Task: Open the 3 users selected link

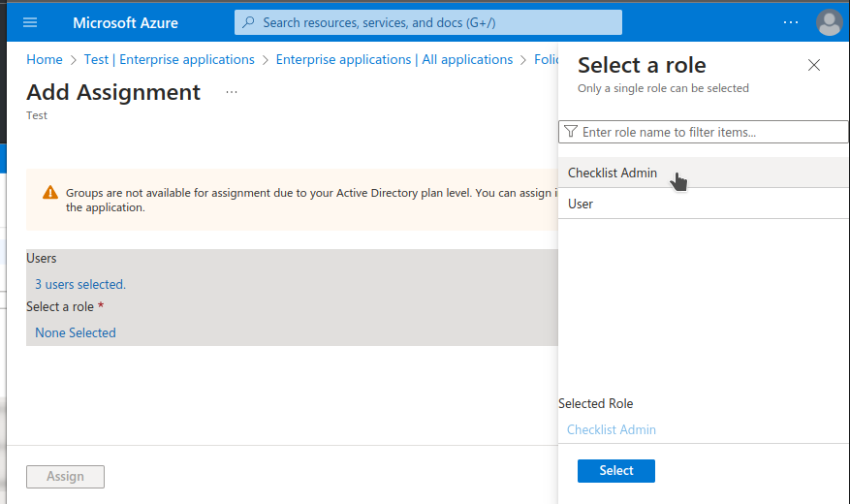Action: (80, 285)
